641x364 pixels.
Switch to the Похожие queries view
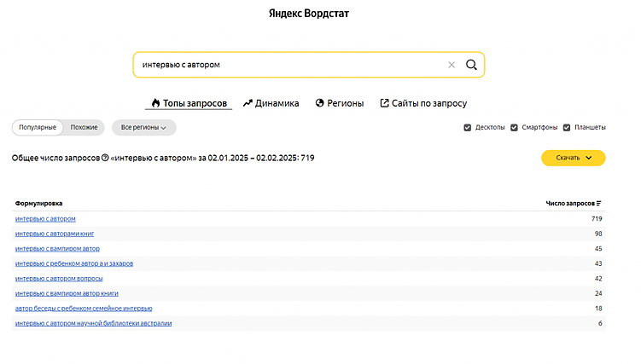(84, 127)
